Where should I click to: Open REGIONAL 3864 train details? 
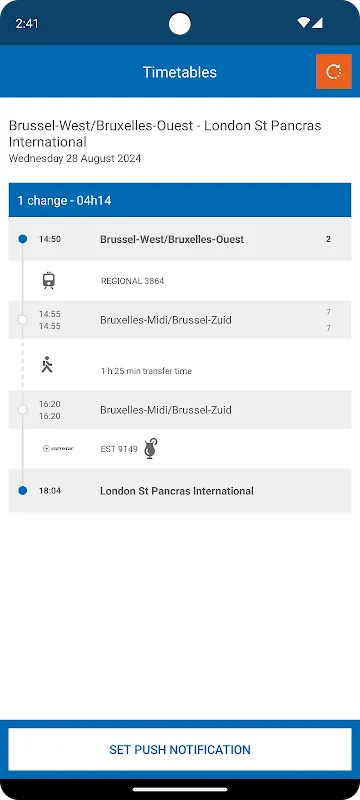(133, 281)
